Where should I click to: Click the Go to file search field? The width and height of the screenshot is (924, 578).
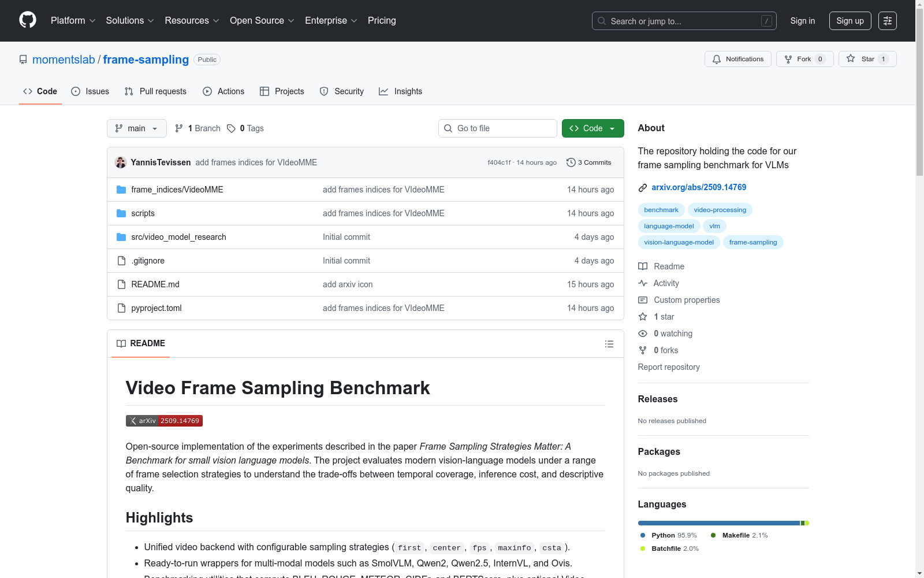[x=498, y=128]
